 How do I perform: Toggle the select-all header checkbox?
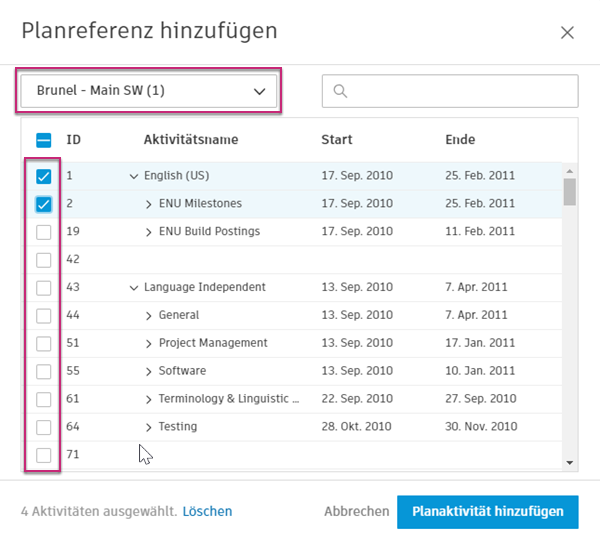click(x=43, y=140)
